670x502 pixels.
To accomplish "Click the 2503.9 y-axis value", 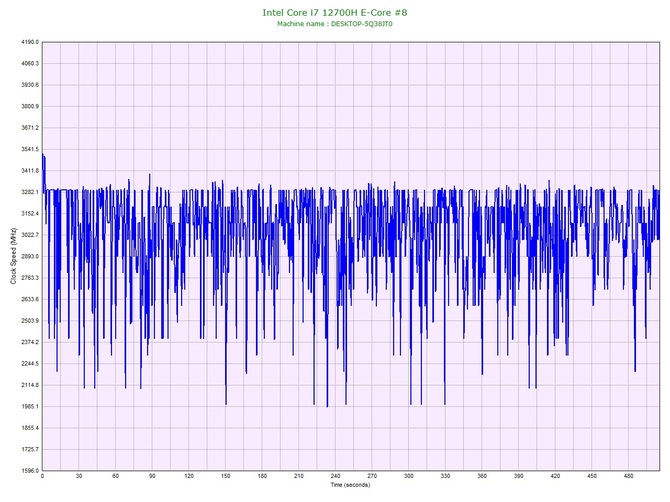I will 30,321.
